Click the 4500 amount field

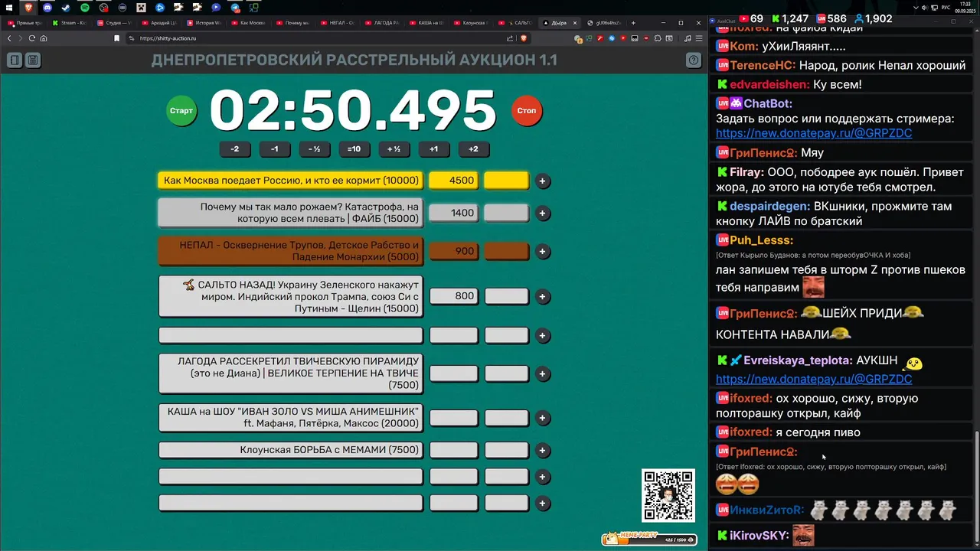click(453, 181)
